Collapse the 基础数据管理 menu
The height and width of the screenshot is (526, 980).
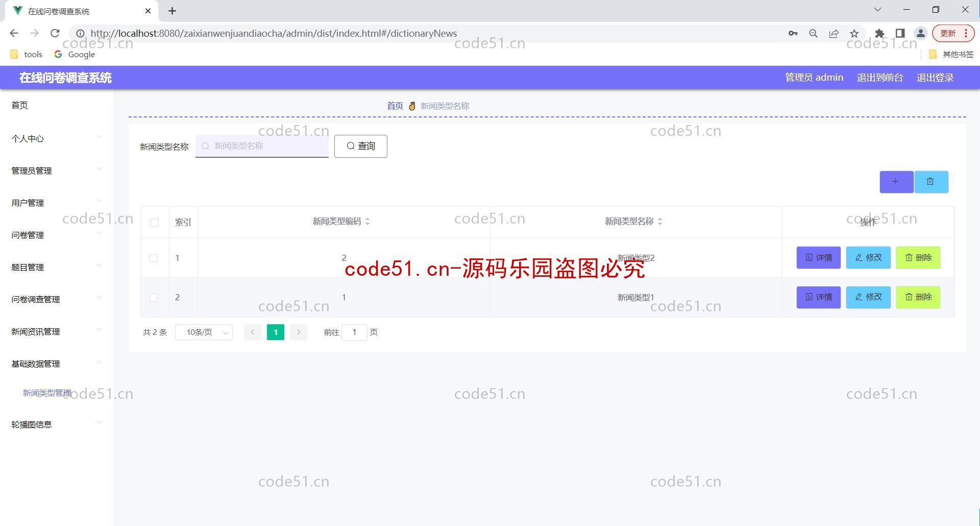(57, 364)
